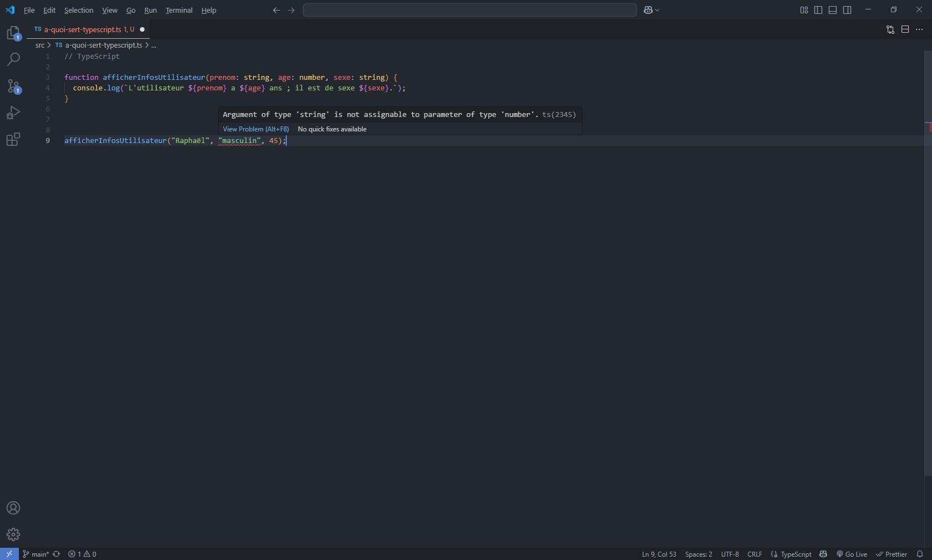
Task: Click the command center search box
Action: (469, 10)
